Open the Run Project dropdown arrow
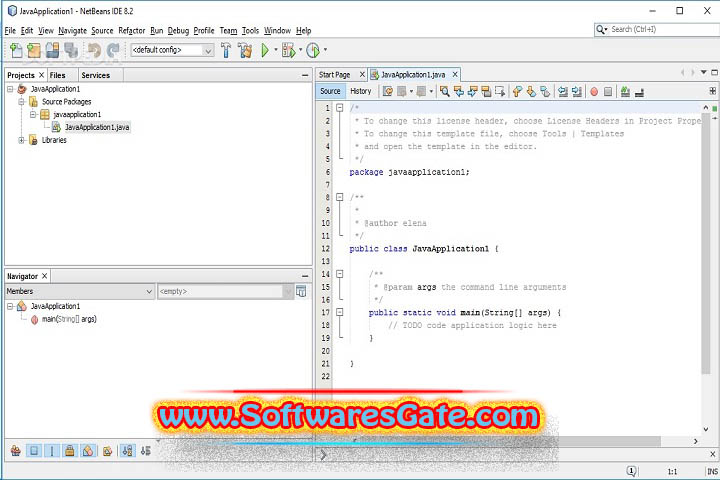 coord(276,50)
